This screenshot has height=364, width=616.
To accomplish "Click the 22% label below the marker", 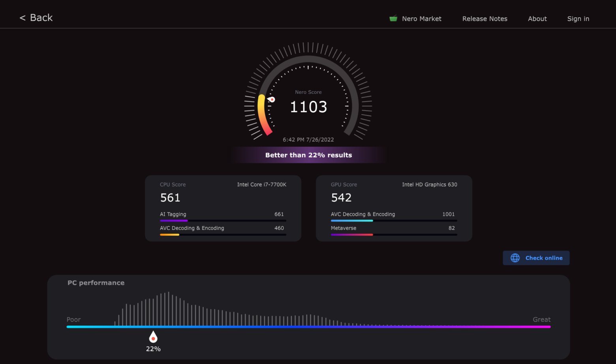I will pos(153,349).
